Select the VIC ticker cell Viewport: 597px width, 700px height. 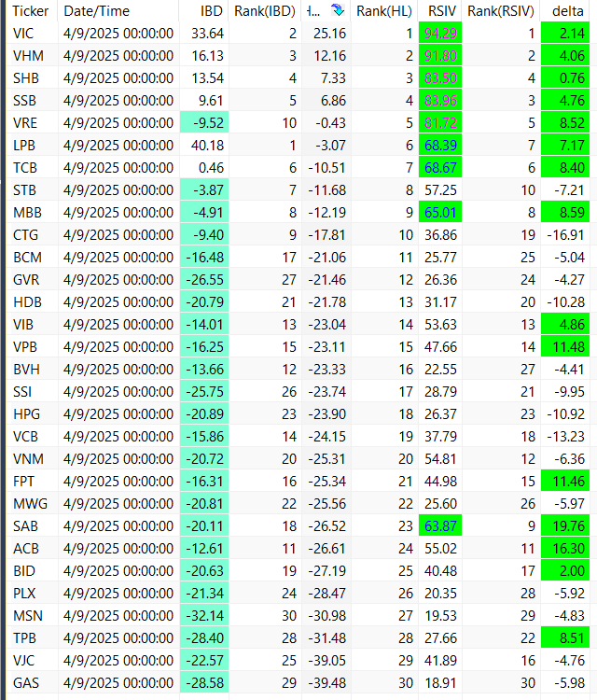(32, 34)
